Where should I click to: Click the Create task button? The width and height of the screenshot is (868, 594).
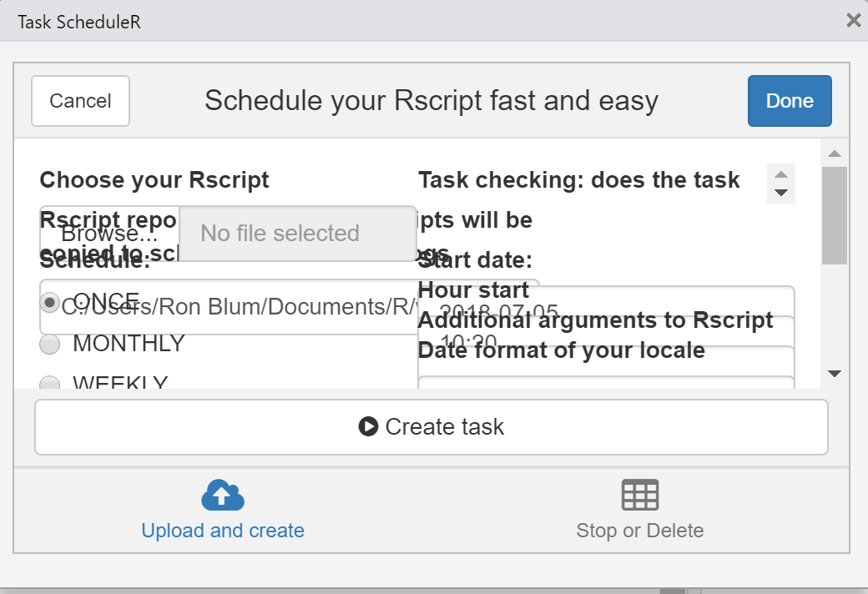pos(431,427)
